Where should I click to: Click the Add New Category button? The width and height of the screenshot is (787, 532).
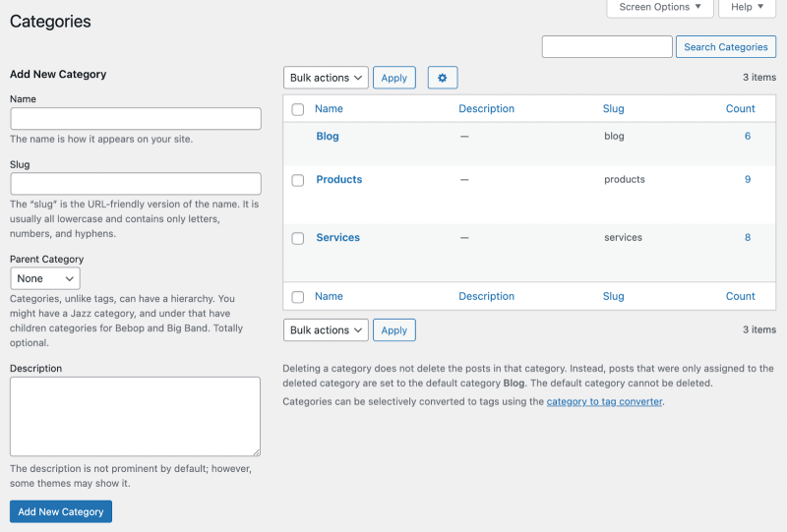[61, 511]
